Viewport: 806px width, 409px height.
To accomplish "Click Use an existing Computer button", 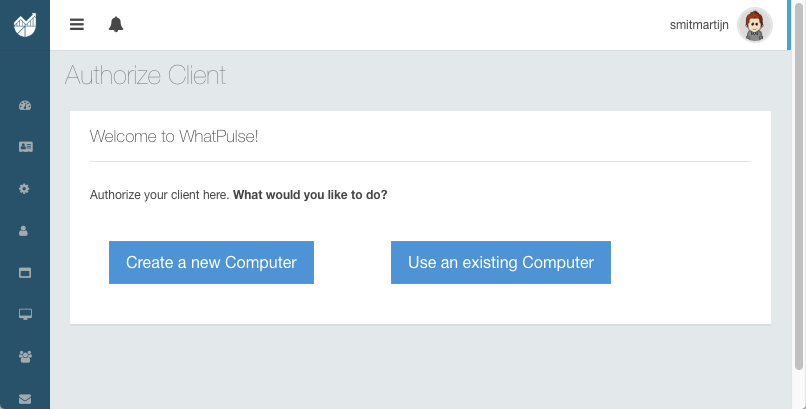I will click(501, 263).
